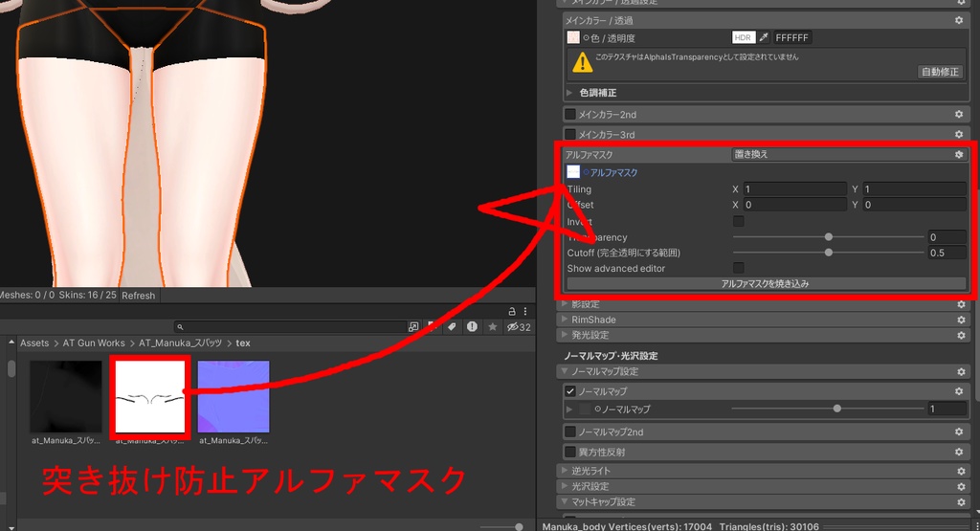The width and height of the screenshot is (980, 531).
Task: Open gear menu for アルファマスク section
Action: pos(959,154)
